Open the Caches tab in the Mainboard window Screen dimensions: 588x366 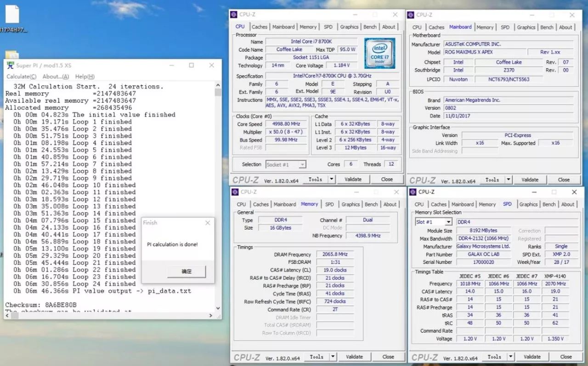click(x=436, y=27)
